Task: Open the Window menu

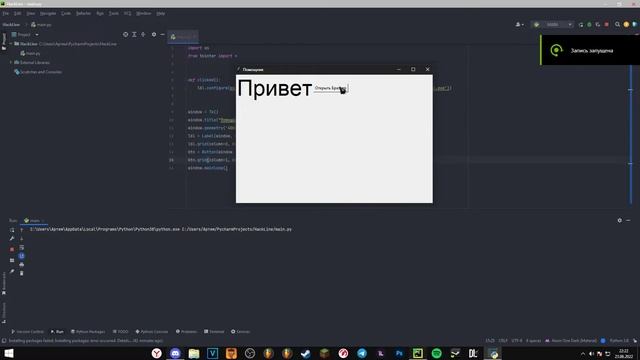Action: (x=143, y=13)
